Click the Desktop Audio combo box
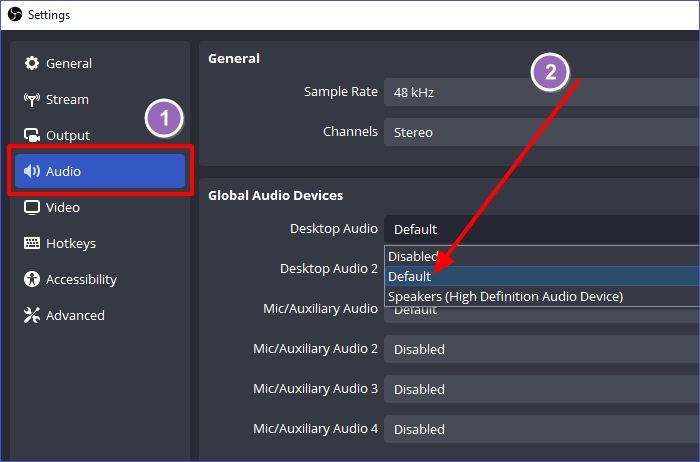The image size is (700, 462). tap(540, 229)
